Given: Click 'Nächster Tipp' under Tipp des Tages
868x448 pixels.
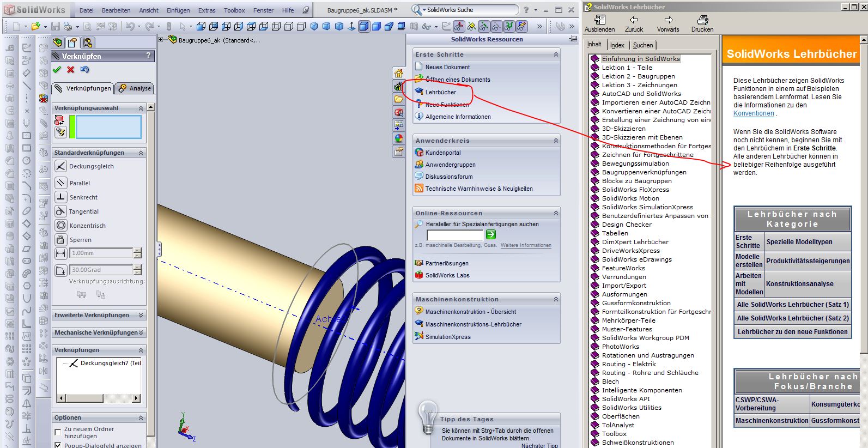Looking at the screenshot, I should [539, 445].
